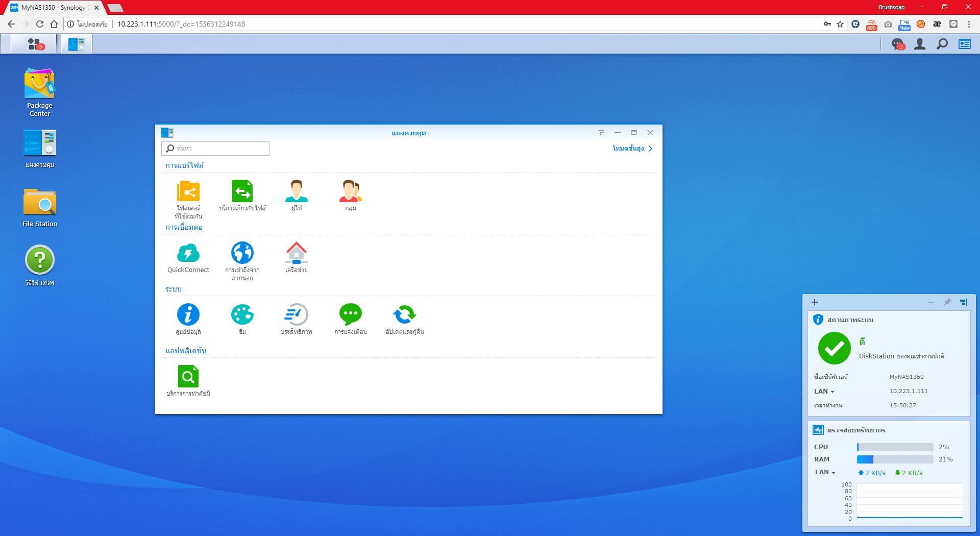The width and height of the screenshot is (980, 536).
Task: Pin the widget panel
Action: [x=947, y=302]
